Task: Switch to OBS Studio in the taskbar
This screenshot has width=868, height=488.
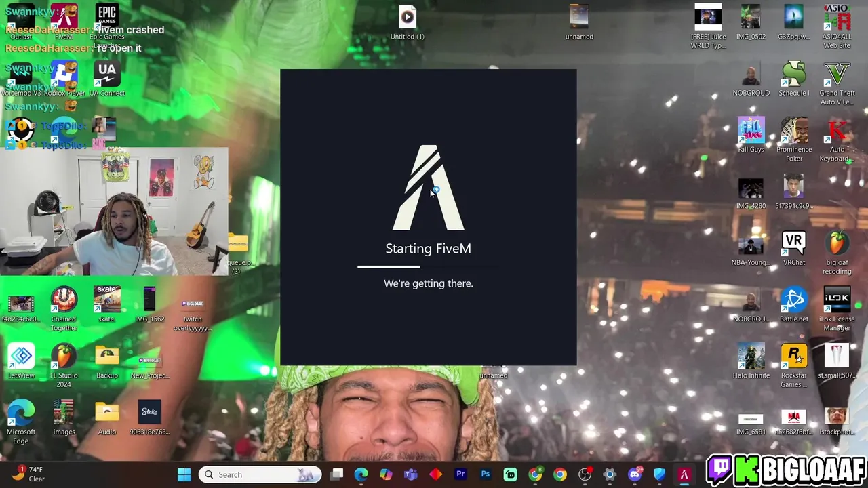Action: pyautogui.click(x=585, y=474)
